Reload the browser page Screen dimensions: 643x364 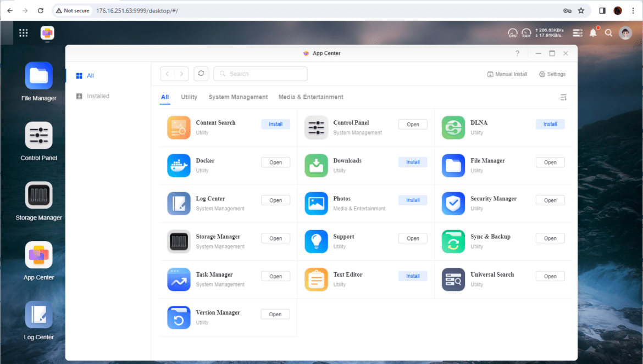coord(40,10)
